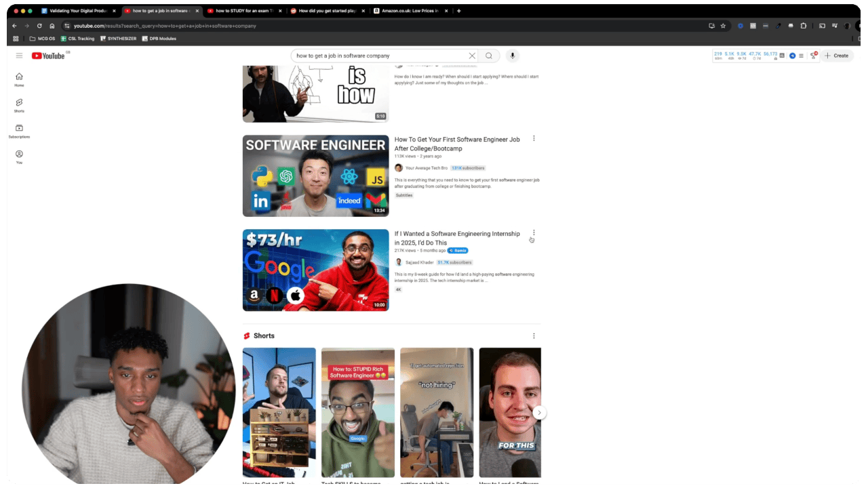Viewport: 868px width, 488px height.
Task: Start voice search with the microphone
Action: tap(513, 56)
